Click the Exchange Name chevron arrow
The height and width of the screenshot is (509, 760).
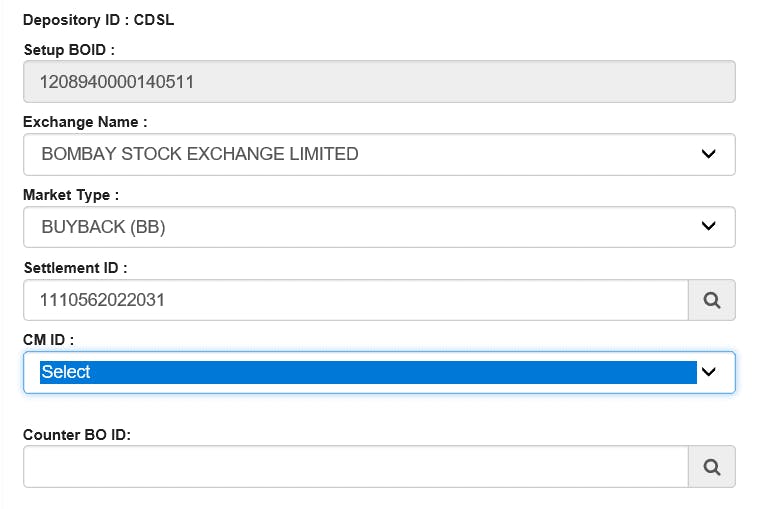[708, 154]
